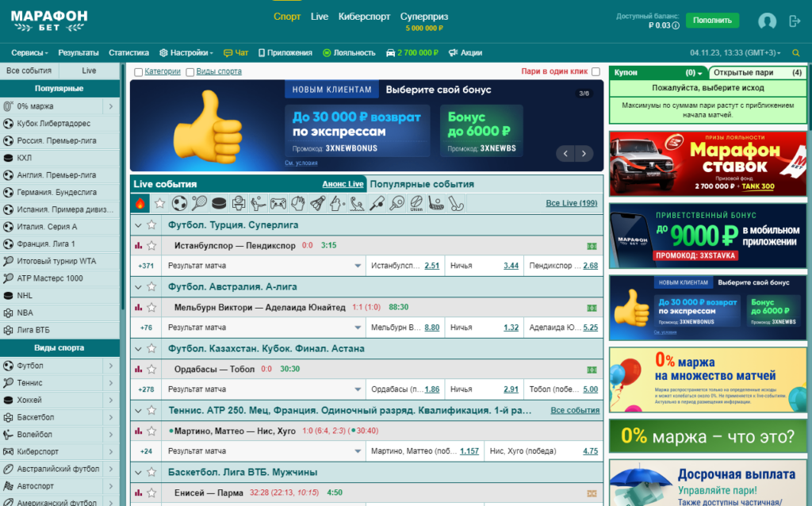This screenshot has width=812, height=506.
Task: Open the 9000 ₽ mobile app bonus banner
Action: coord(707,236)
